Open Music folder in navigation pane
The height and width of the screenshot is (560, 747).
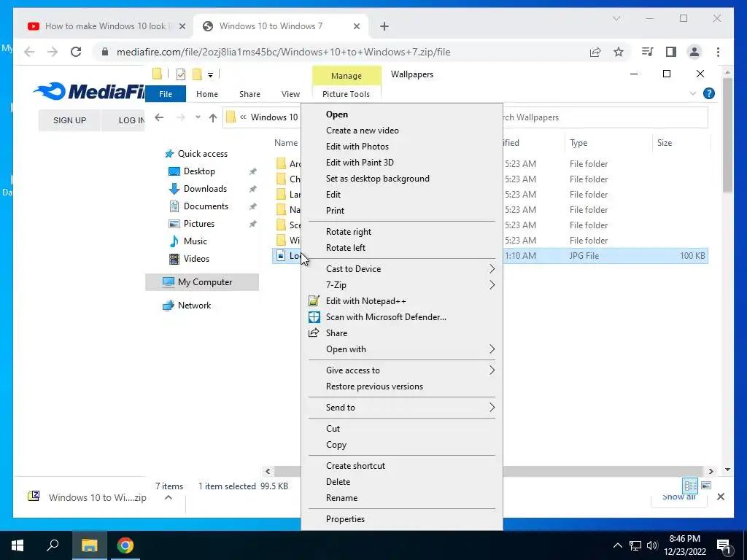point(196,241)
